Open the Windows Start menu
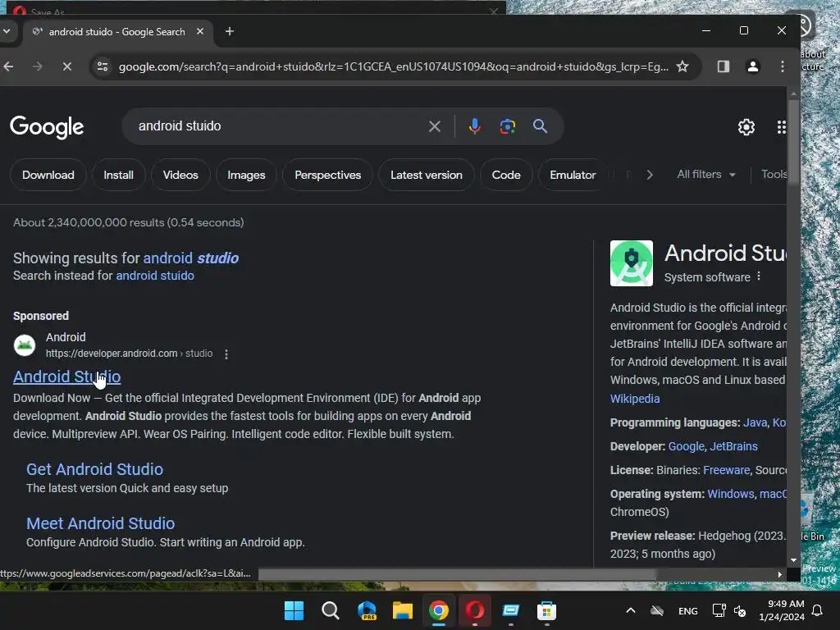The width and height of the screenshot is (840, 630). pyautogui.click(x=294, y=610)
